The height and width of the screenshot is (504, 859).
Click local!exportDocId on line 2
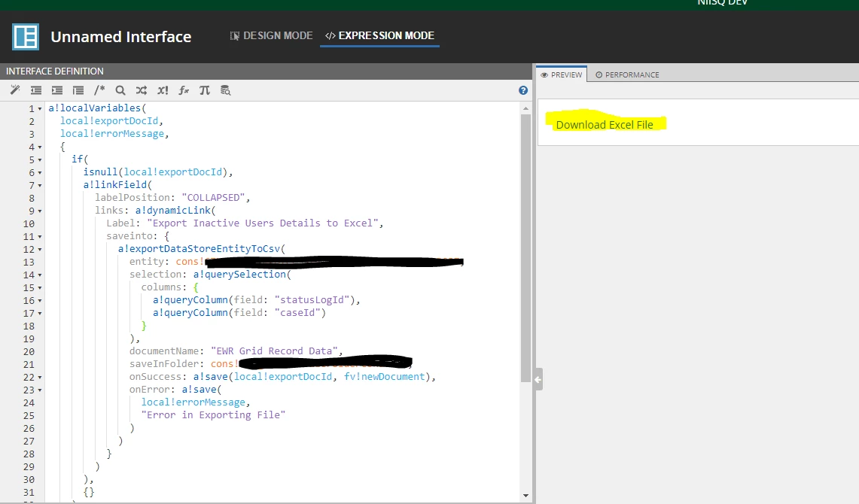point(109,120)
